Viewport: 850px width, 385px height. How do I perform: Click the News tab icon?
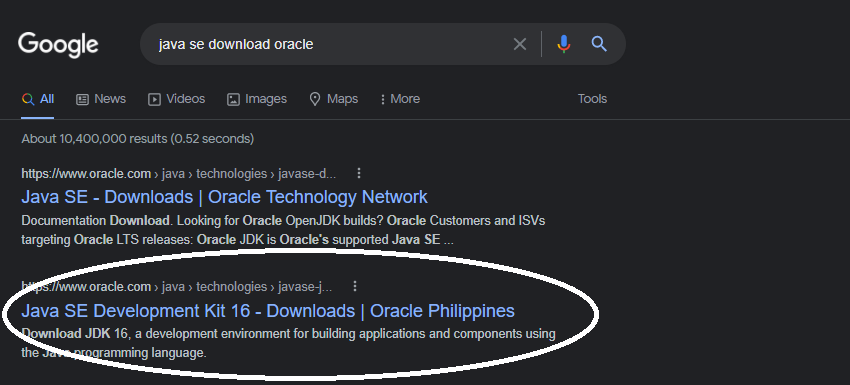coord(82,99)
